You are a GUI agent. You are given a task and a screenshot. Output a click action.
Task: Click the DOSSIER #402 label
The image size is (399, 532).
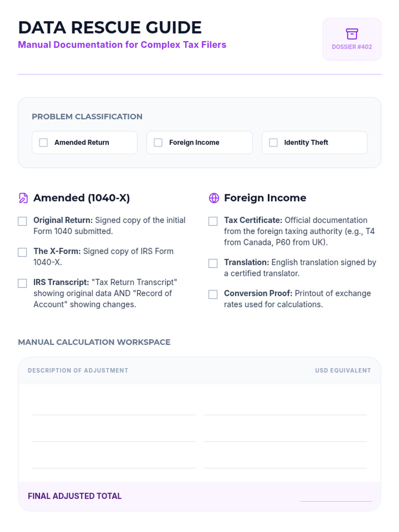(352, 47)
